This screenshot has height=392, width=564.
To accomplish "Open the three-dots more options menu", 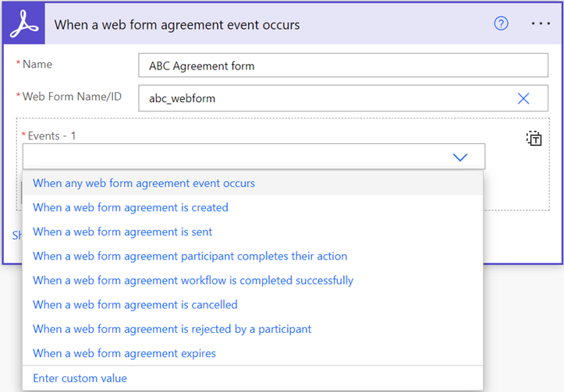I will (x=541, y=23).
